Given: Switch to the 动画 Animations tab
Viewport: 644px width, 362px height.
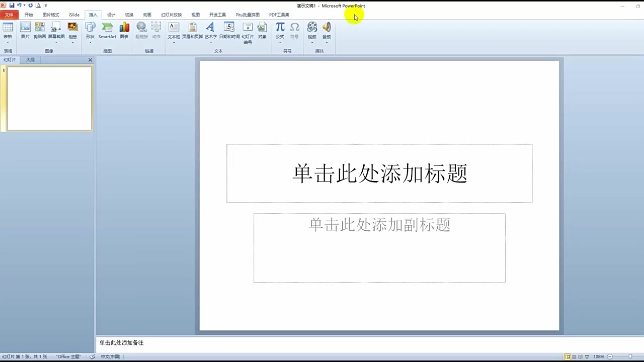Looking at the screenshot, I should [x=147, y=15].
